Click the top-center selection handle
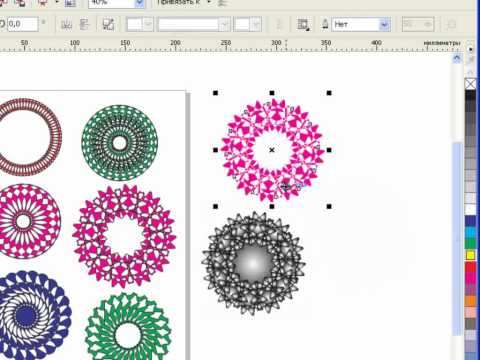480x360 pixels. click(272, 93)
